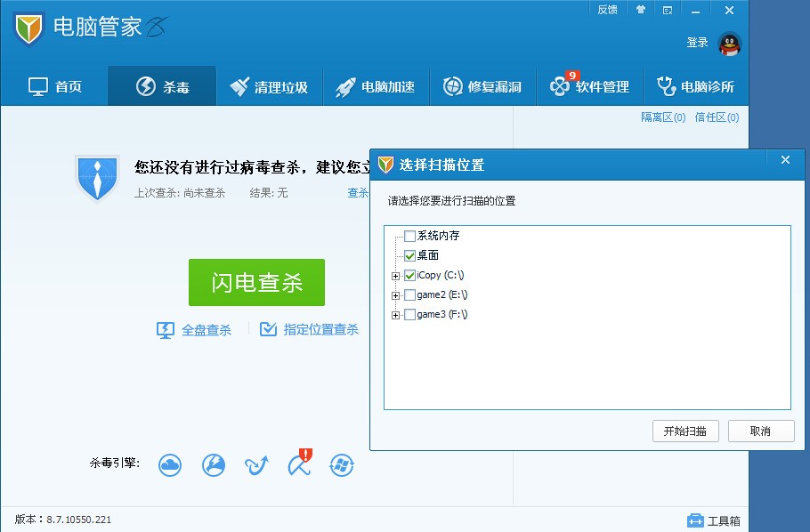Open the 电脑诊所 tab
The width and height of the screenshot is (810, 532).
(695, 86)
